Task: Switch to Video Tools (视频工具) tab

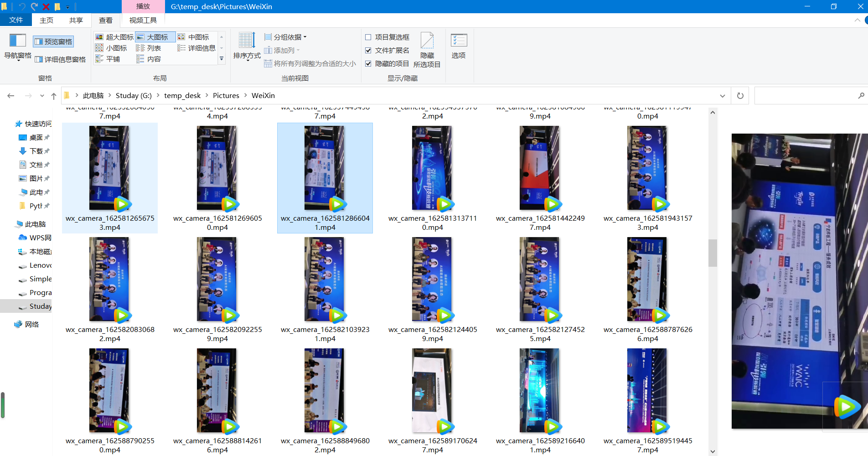Action: [143, 20]
